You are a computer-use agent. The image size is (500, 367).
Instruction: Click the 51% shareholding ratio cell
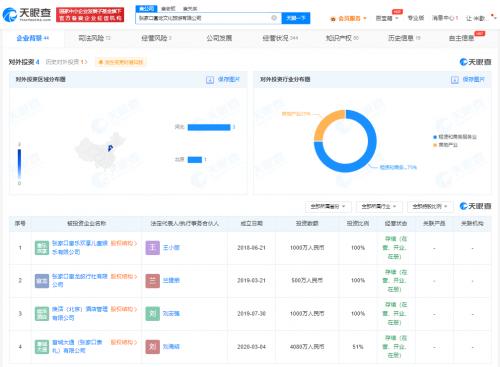pos(358,347)
